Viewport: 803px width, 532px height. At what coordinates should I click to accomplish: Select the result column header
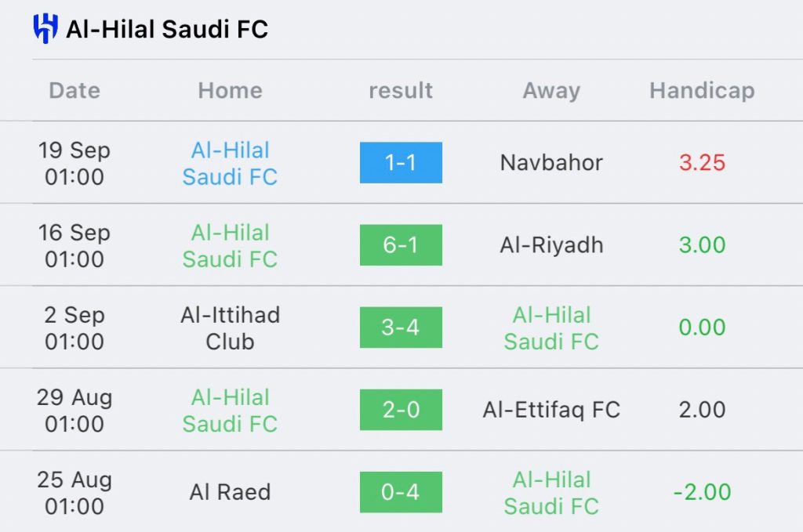[x=401, y=91]
